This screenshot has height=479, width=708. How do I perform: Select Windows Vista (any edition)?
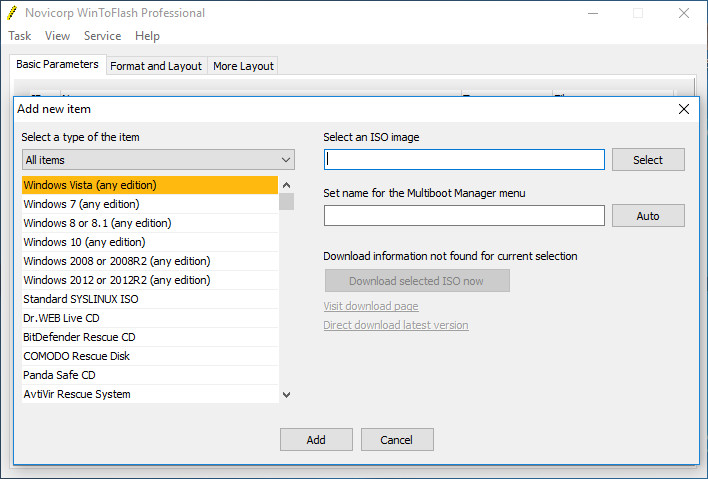coord(150,185)
